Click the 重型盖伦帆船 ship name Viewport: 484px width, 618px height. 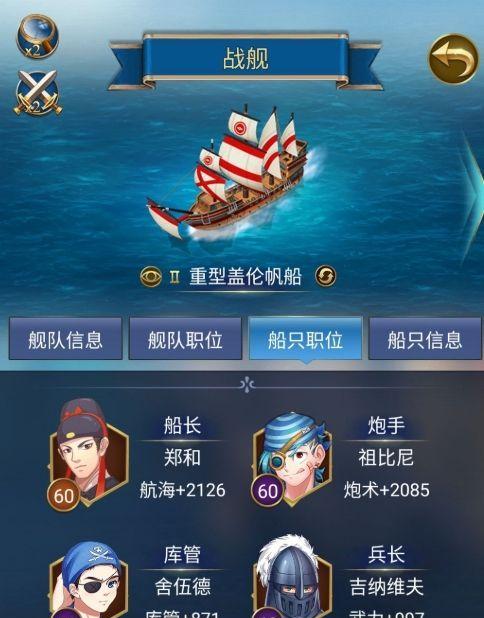245,277
